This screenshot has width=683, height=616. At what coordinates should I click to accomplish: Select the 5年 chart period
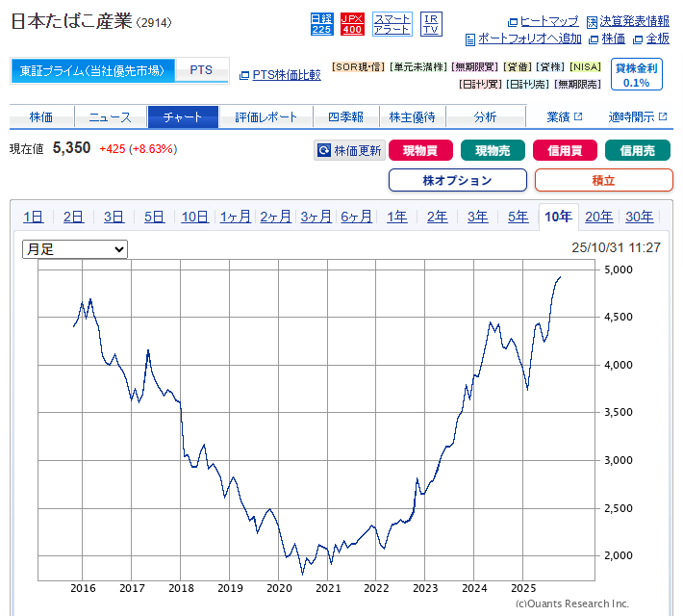tap(518, 217)
